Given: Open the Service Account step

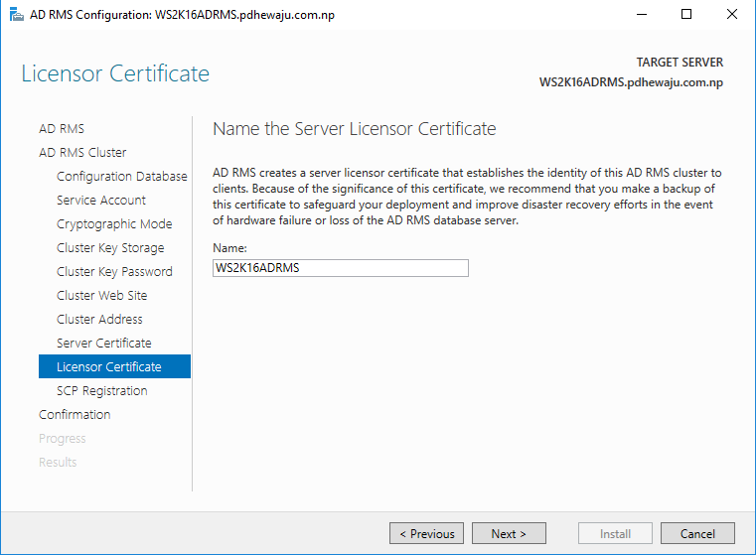Looking at the screenshot, I should (100, 200).
